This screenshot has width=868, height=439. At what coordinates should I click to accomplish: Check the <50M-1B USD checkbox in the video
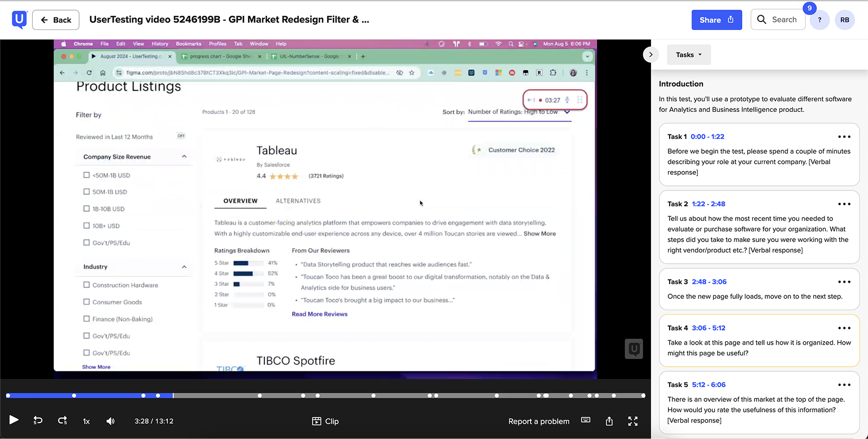(x=86, y=175)
